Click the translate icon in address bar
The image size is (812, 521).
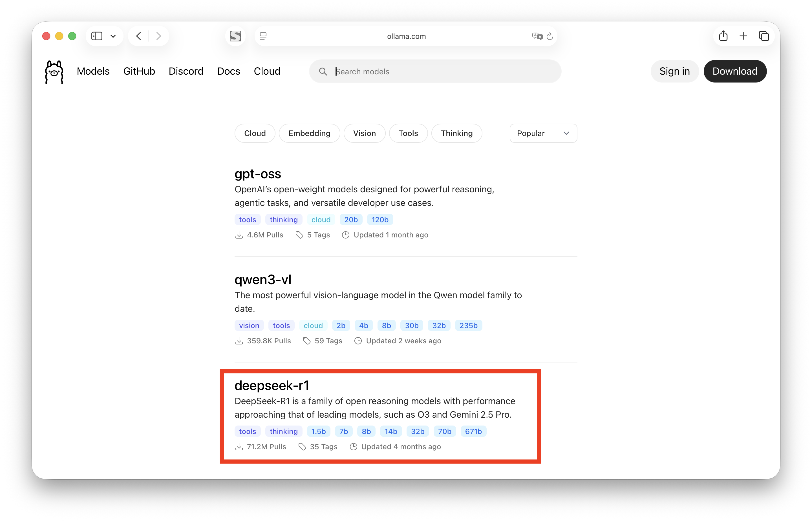pyautogui.click(x=537, y=36)
